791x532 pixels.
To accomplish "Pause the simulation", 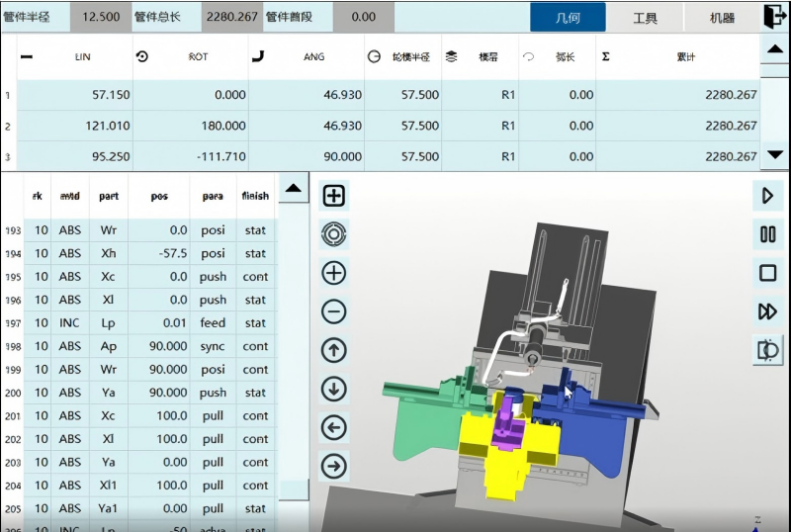I will pos(767,234).
